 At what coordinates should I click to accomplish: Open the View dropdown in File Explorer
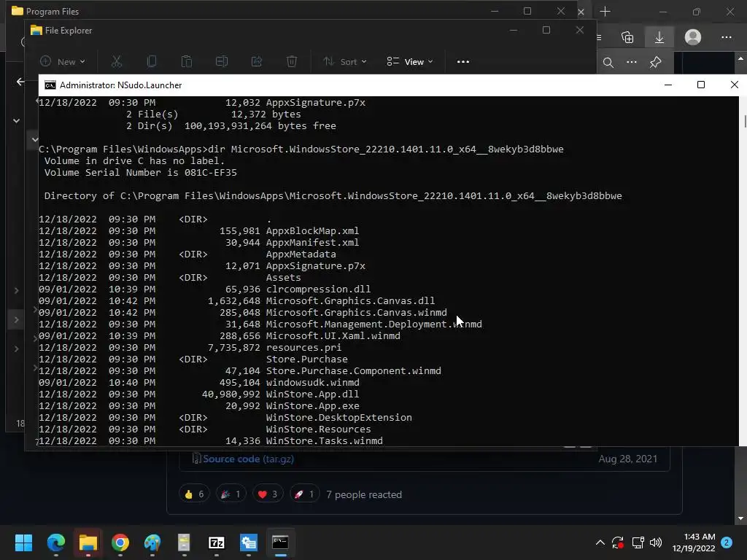coord(410,61)
